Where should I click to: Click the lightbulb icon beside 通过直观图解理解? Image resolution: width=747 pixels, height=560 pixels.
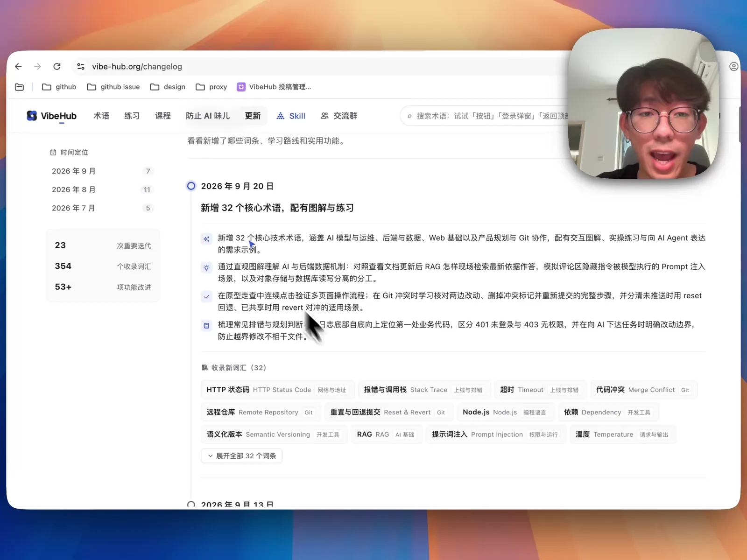[206, 268]
